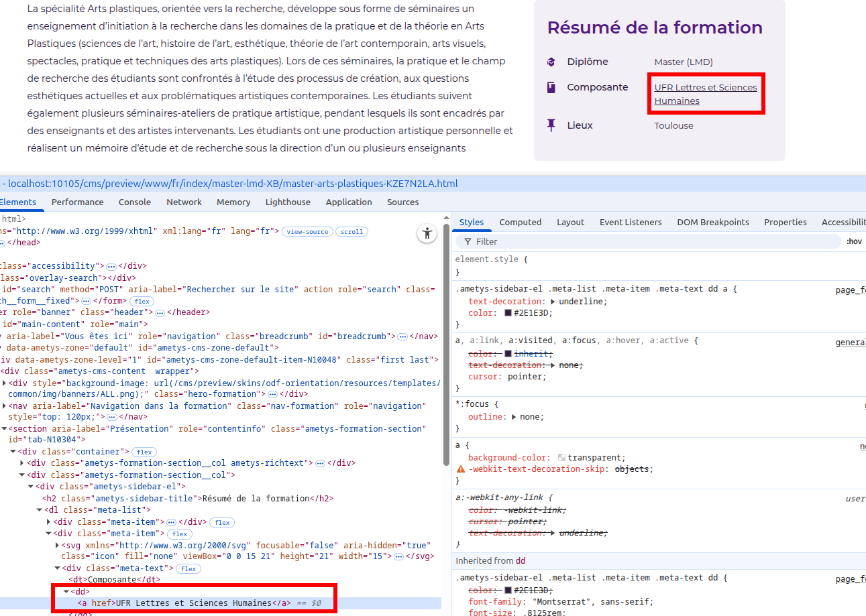Screen dimensions: 866x616
Task: Expand the nav-formation navigation node
Action: point(5,406)
